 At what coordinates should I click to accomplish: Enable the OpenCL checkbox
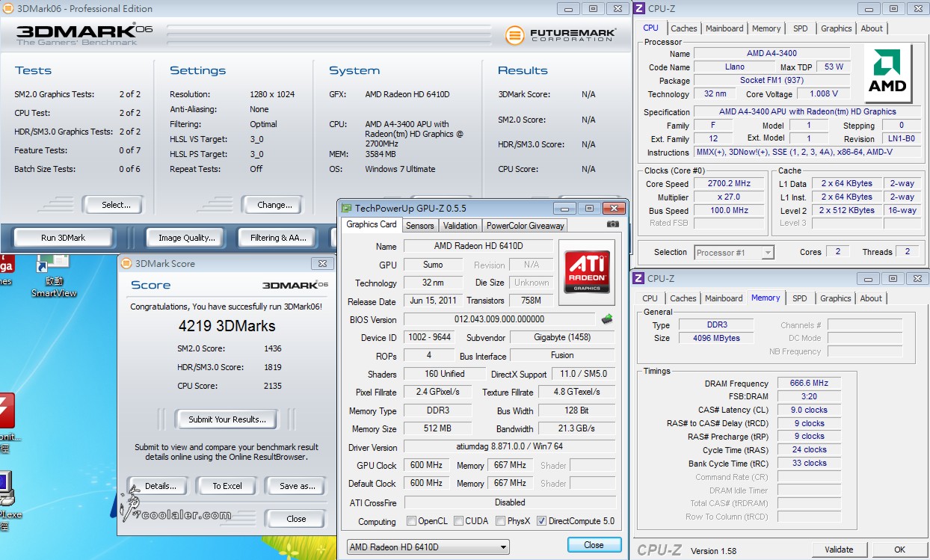[x=412, y=521]
